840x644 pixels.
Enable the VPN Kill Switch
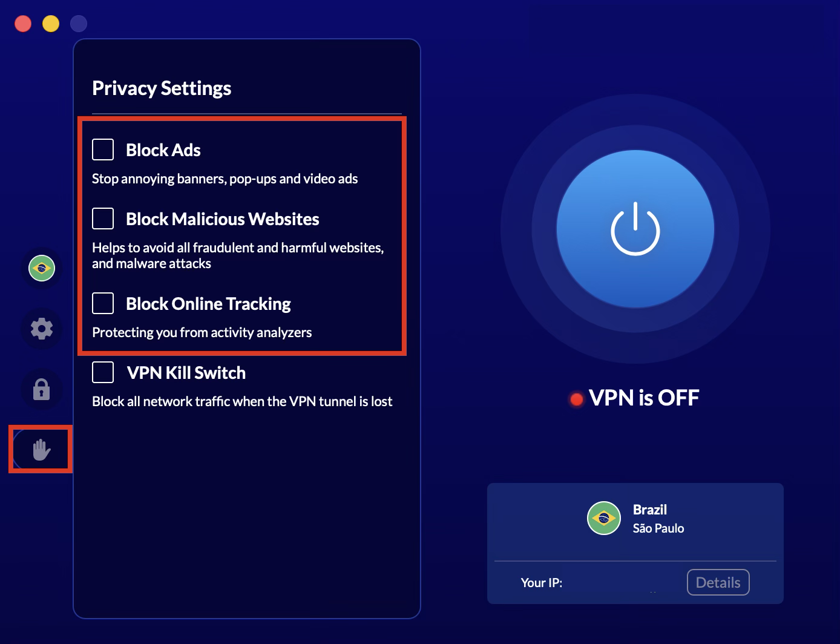[x=103, y=372]
